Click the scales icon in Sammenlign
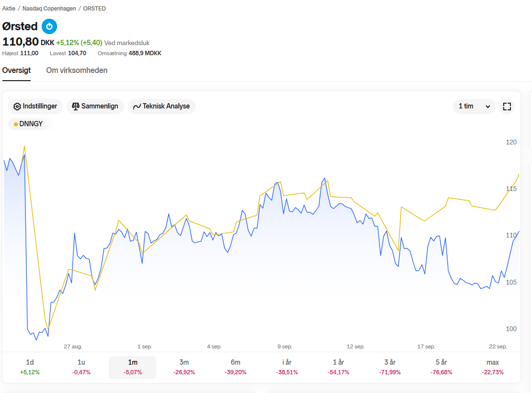The image size is (532, 393). point(75,107)
